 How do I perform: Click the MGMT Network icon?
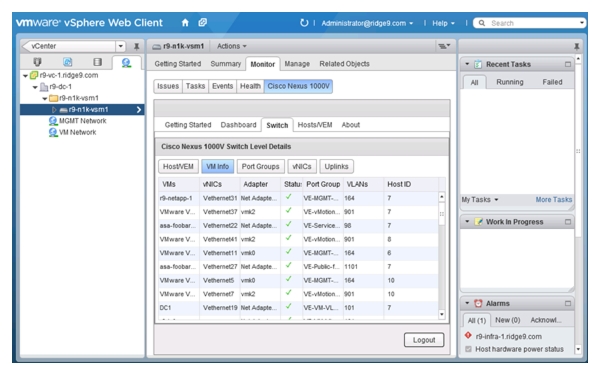53,121
